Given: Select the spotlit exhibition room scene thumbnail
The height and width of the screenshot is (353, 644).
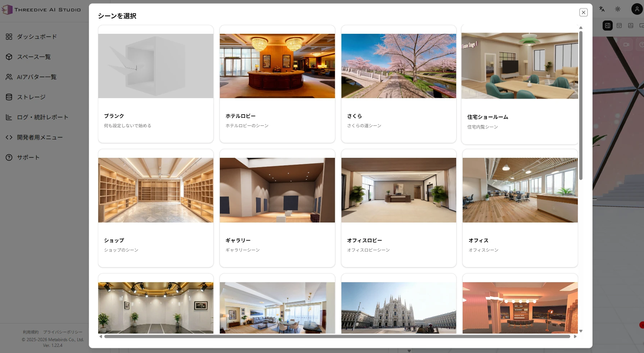Looking at the screenshot, I should point(156,308).
